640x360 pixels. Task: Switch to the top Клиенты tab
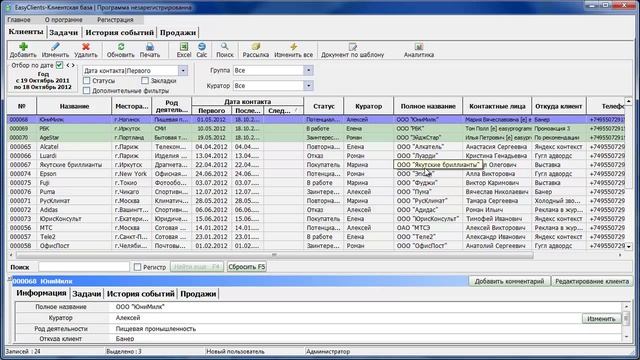(x=26, y=32)
